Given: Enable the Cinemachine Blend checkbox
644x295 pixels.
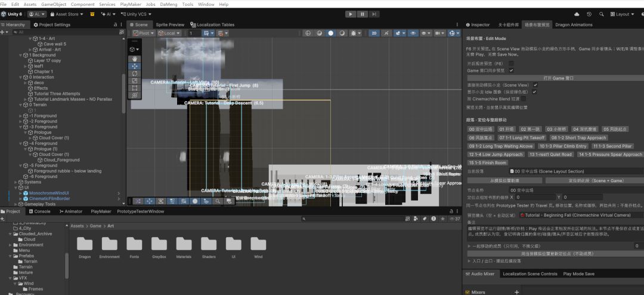Looking at the screenshot, I should click(524, 99).
